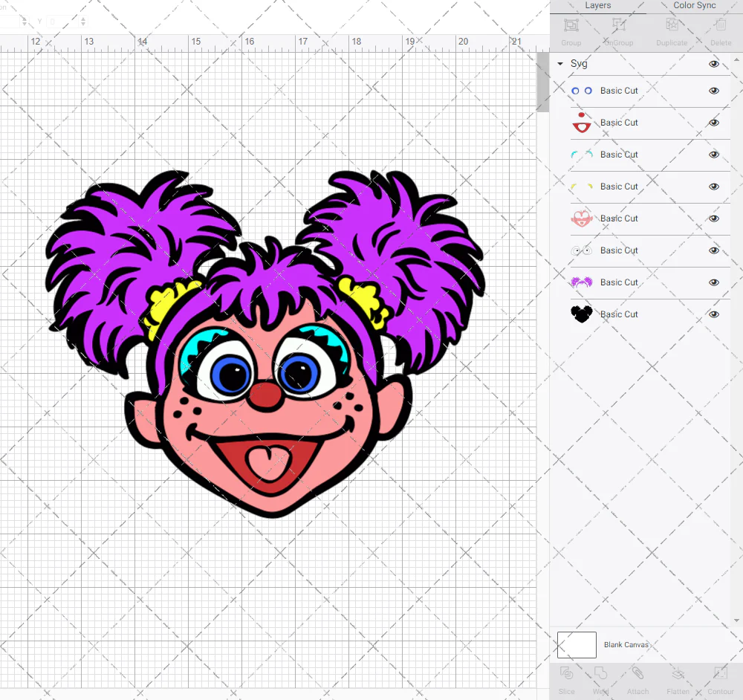Click the Blank Canvas color swatch
The image size is (743, 700).
(577, 644)
